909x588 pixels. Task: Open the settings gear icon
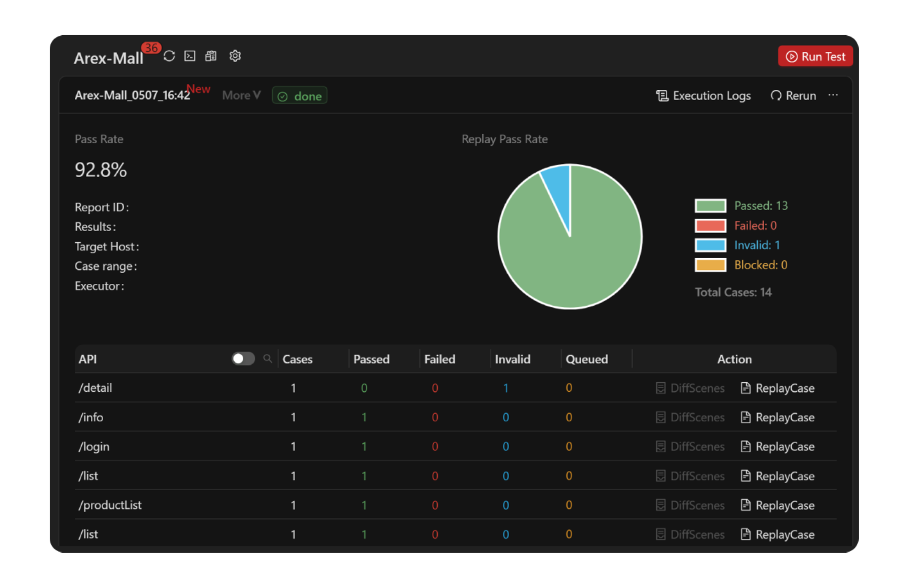point(235,56)
